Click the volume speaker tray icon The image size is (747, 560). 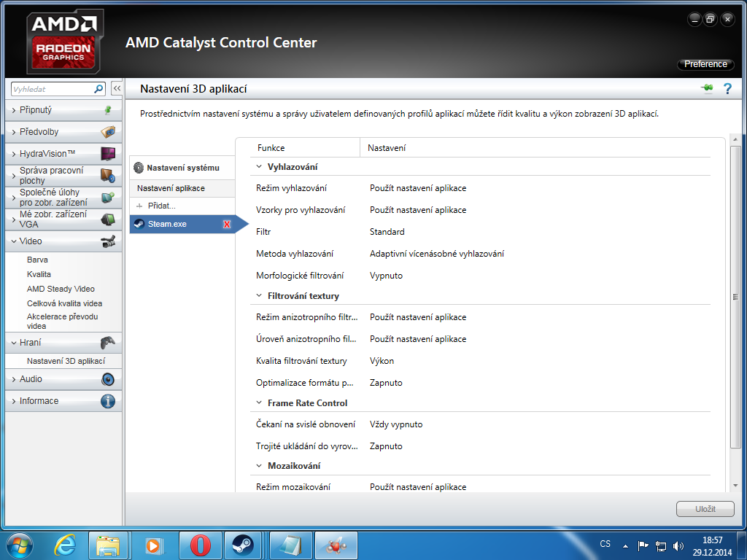pyautogui.click(x=678, y=545)
